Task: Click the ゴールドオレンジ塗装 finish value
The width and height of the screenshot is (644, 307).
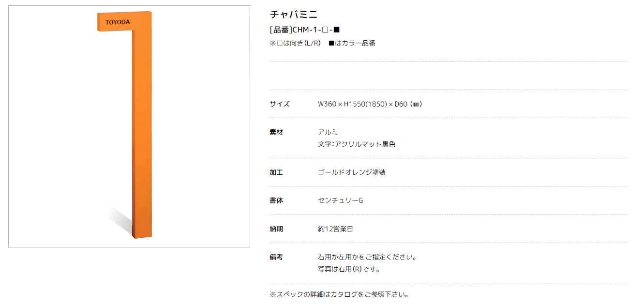Action: coord(352,172)
